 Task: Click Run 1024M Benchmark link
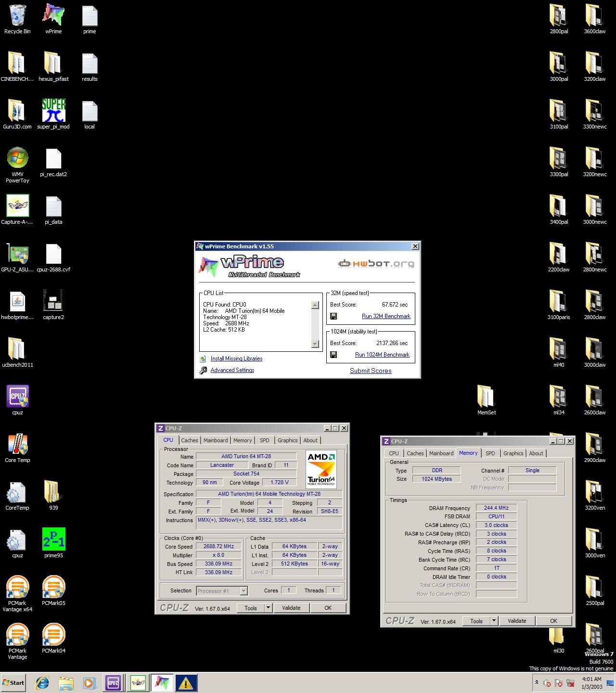[382, 355]
